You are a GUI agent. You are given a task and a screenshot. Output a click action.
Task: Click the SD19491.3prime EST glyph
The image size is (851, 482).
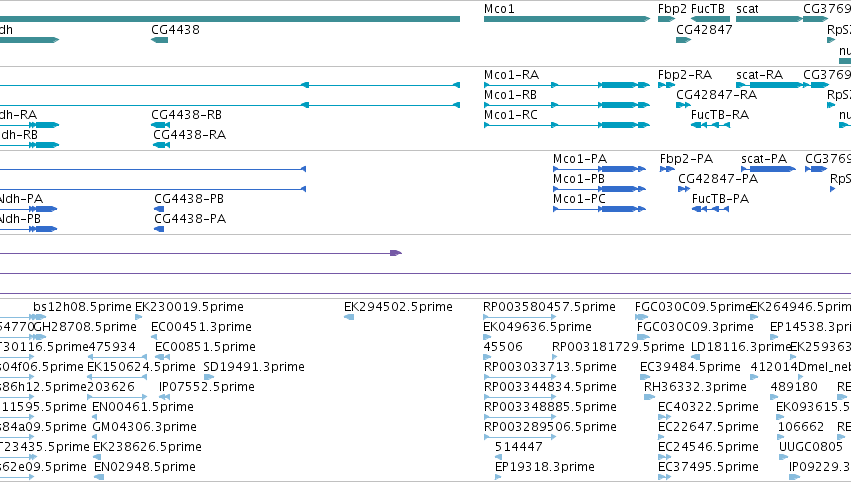[x=209, y=377]
